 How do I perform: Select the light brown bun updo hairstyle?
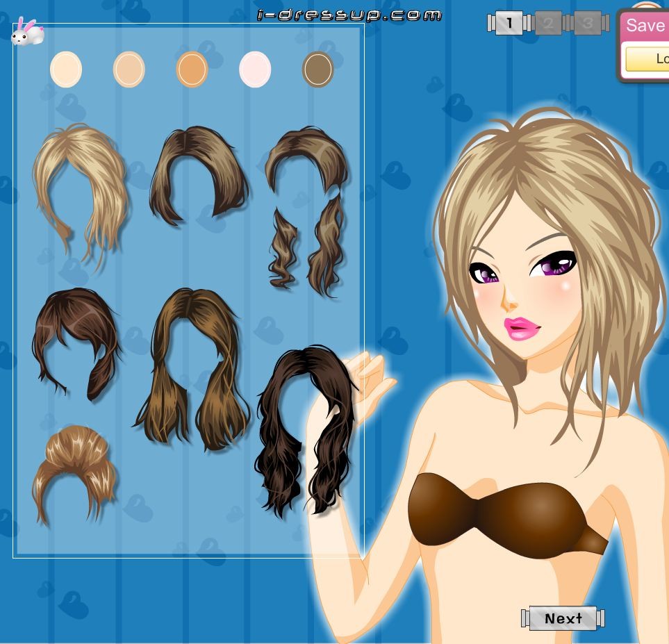[74, 472]
